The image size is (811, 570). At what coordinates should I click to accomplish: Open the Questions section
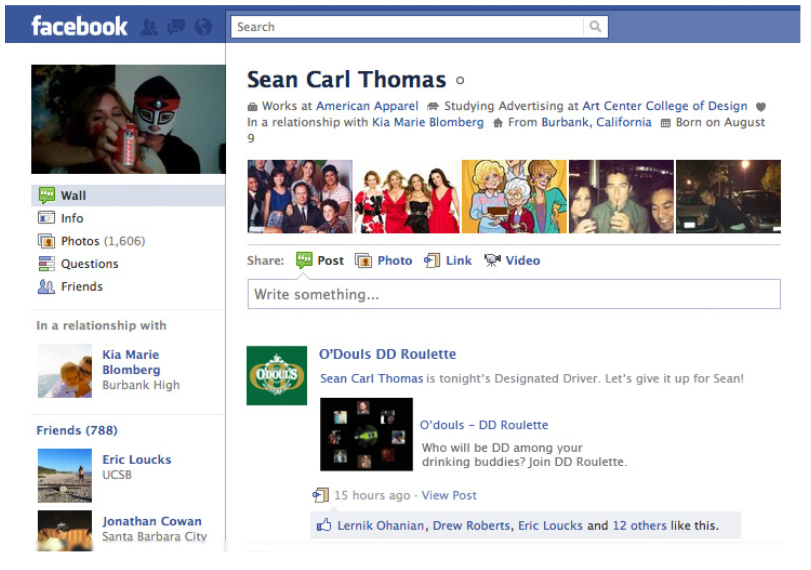pyautogui.click(x=89, y=264)
